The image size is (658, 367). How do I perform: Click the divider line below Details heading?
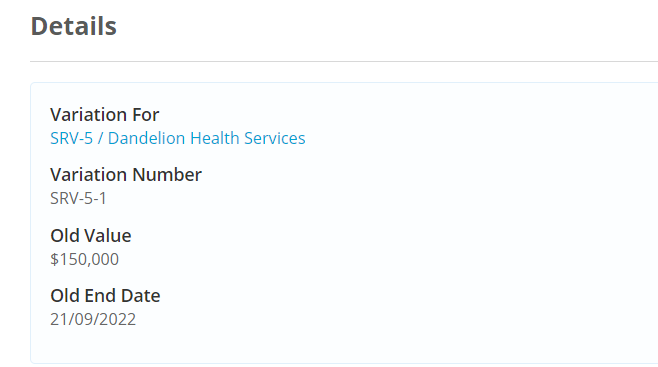(x=344, y=62)
